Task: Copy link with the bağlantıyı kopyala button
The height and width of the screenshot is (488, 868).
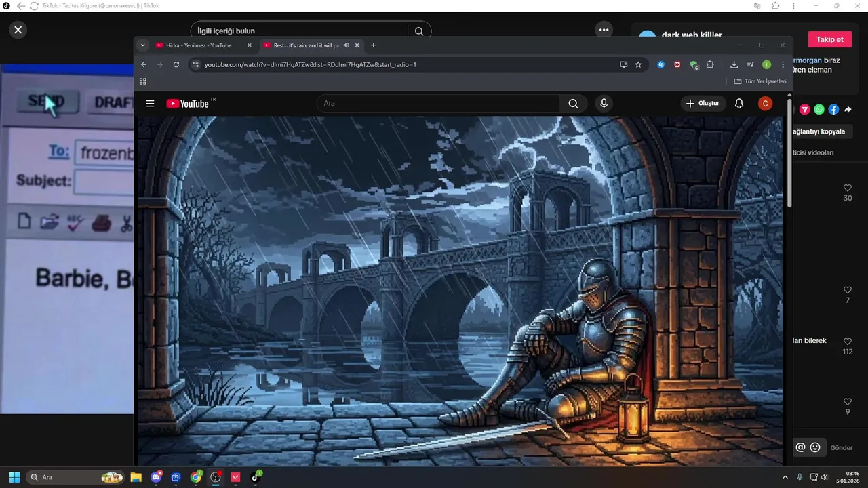Action: (819, 131)
